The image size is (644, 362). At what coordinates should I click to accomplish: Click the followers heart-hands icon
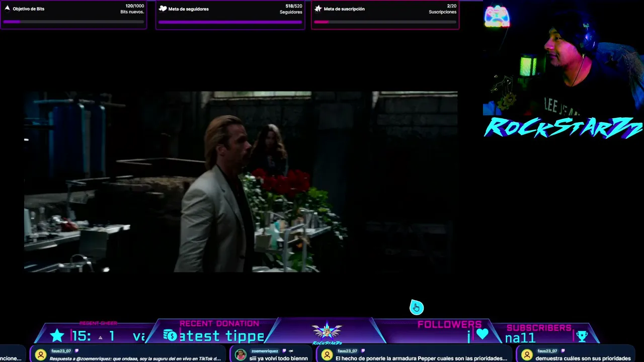[x=163, y=9]
